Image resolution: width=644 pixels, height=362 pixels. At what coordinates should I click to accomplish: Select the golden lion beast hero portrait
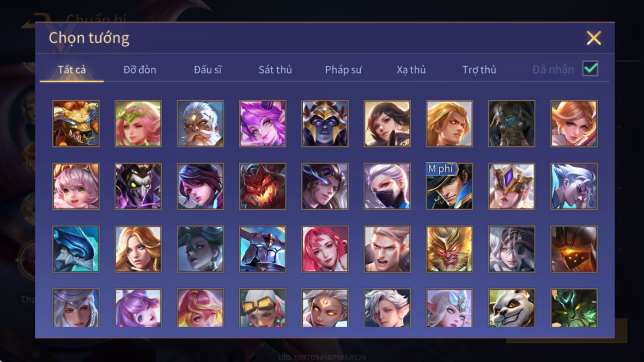[x=76, y=124]
